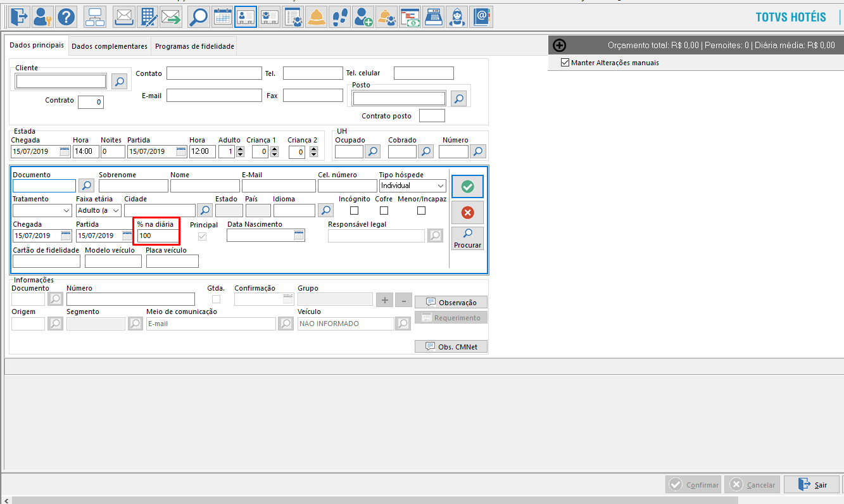Click the add guest person icon
The image size is (844, 504).
[x=363, y=16]
